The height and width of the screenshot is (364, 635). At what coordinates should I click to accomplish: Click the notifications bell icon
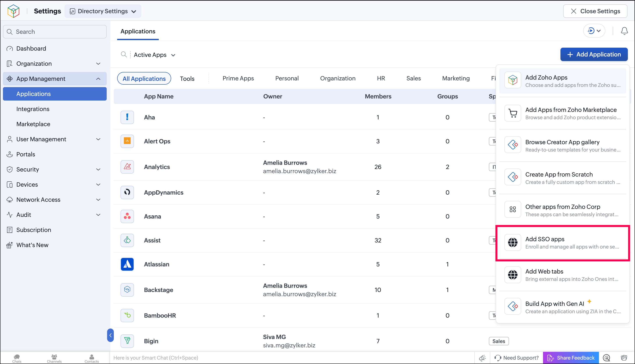[x=624, y=31]
